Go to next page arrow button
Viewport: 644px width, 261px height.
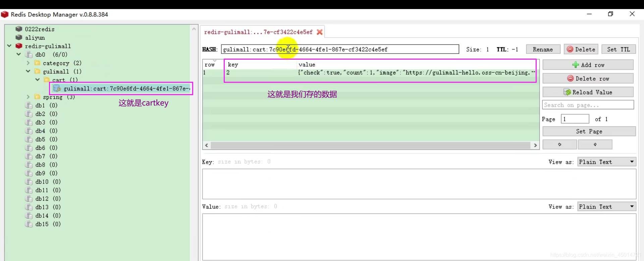[x=595, y=144]
